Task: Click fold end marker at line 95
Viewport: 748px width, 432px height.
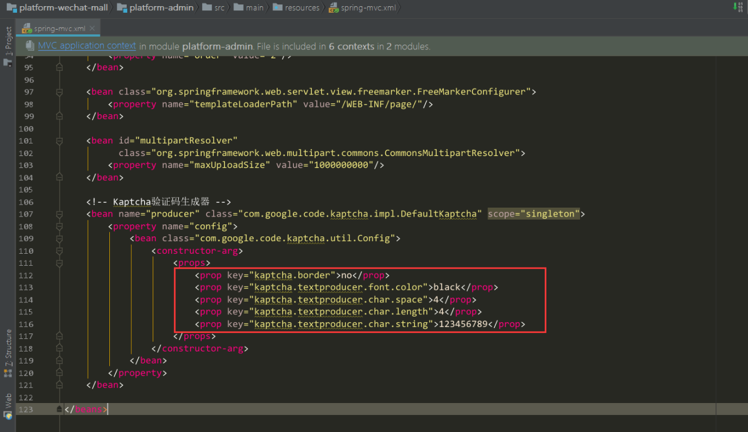Action: point(59,67)
